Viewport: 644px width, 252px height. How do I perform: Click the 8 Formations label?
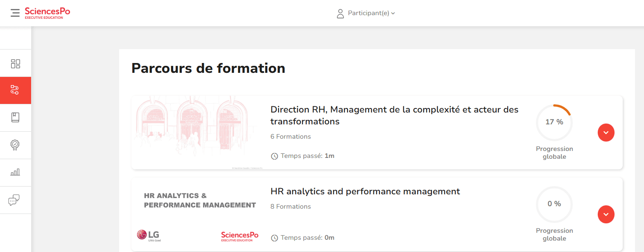[290, 207]
